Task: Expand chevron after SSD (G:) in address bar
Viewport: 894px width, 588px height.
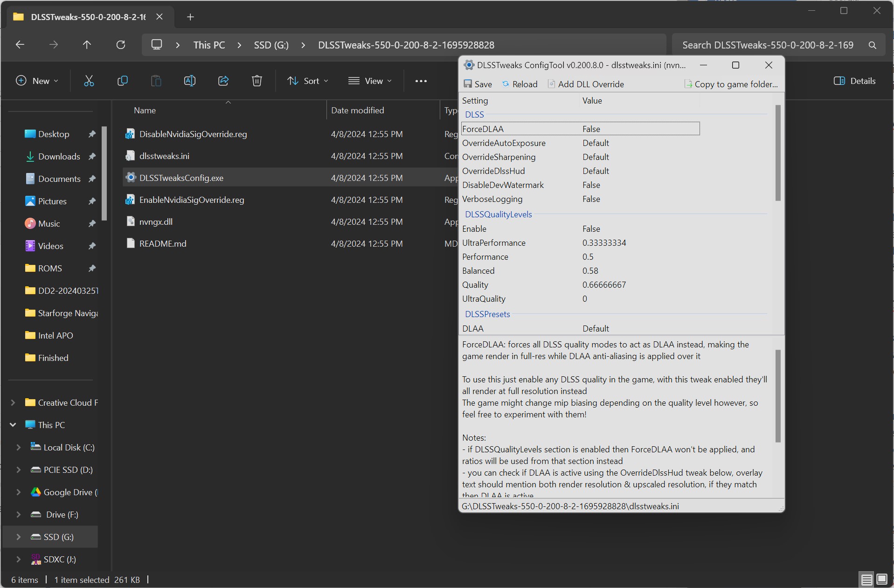Action: (304, 45)
